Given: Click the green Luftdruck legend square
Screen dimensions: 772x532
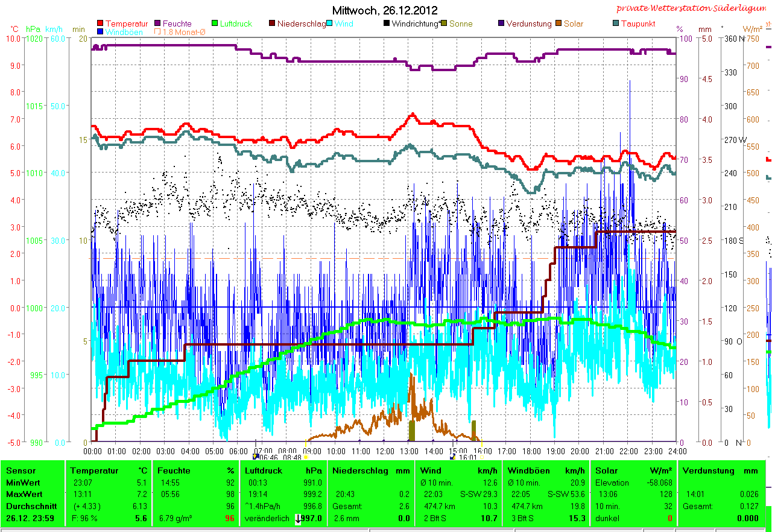Looking at the screenshot, I should click(x=215, y=24).
